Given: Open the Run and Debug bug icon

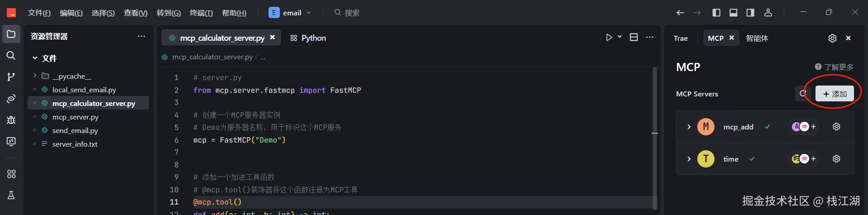Looking at the screenshot, I should [x=11, y=120].
